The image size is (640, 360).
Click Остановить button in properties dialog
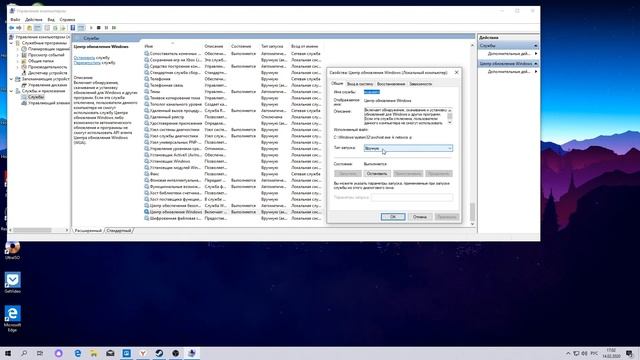point(377,173)
